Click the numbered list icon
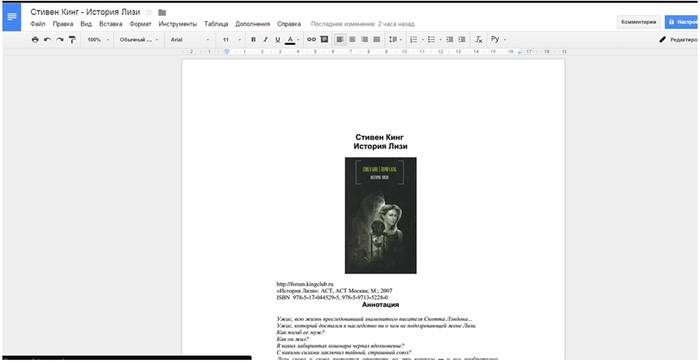 coord(413,40)
